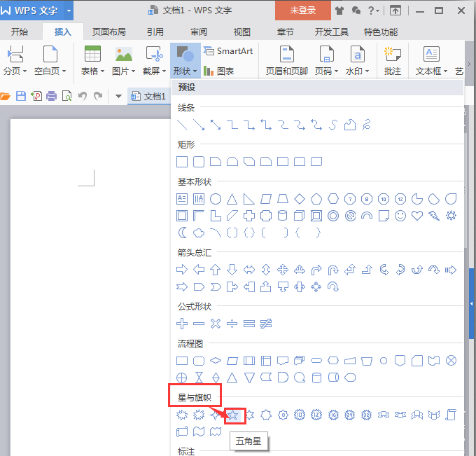Expand the 空白页 blank page dropdown
The width and height of the screenshot is (476, 456).
(x=50, y=61)
